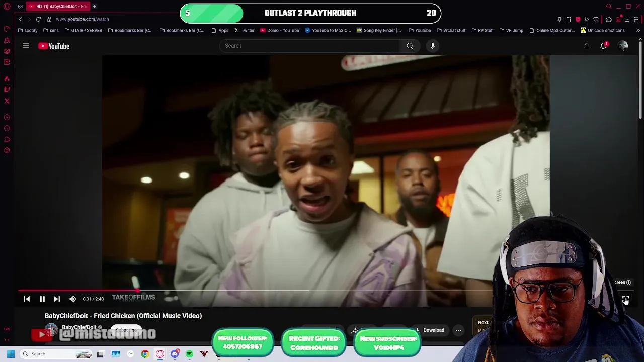Open Task View on taskbar
The height and width of the screenshot is (362, 644).
coord(100,354)
